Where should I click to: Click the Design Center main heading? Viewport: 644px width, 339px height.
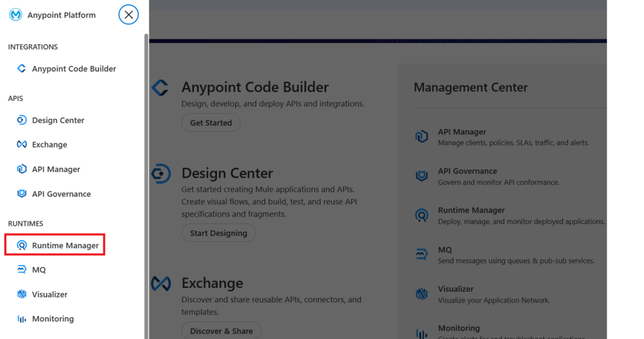(x=227, y=173)
